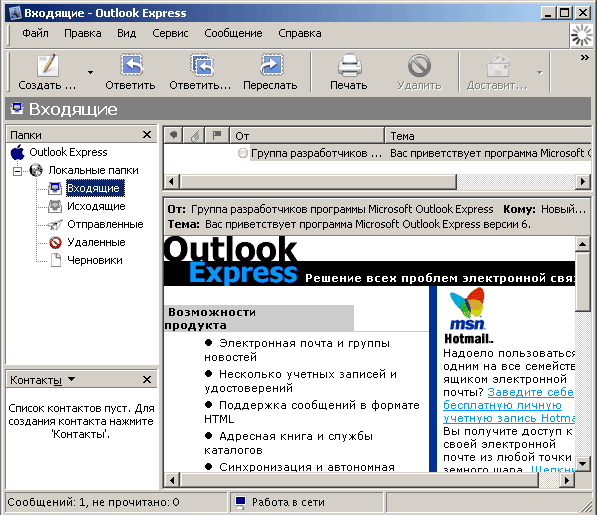
Task: Open the dropdown arrow next to Создать
Action: 90,72
